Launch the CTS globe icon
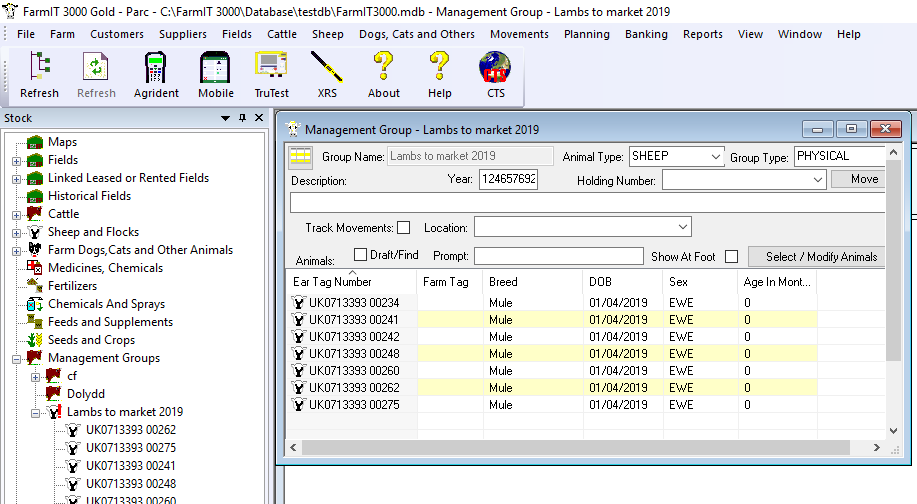The height and width of the screenshot is (504, 917). tap(495, 67)
